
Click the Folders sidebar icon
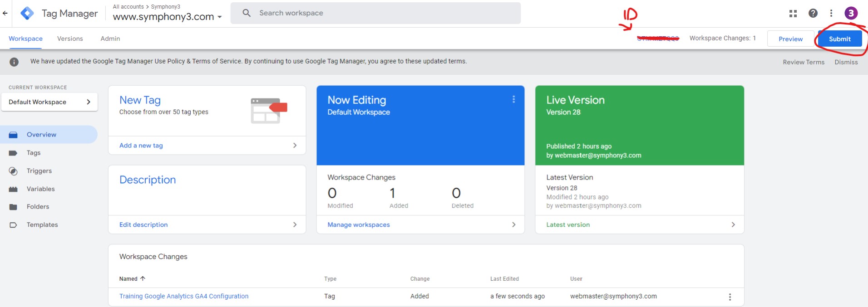pos(13,207)
